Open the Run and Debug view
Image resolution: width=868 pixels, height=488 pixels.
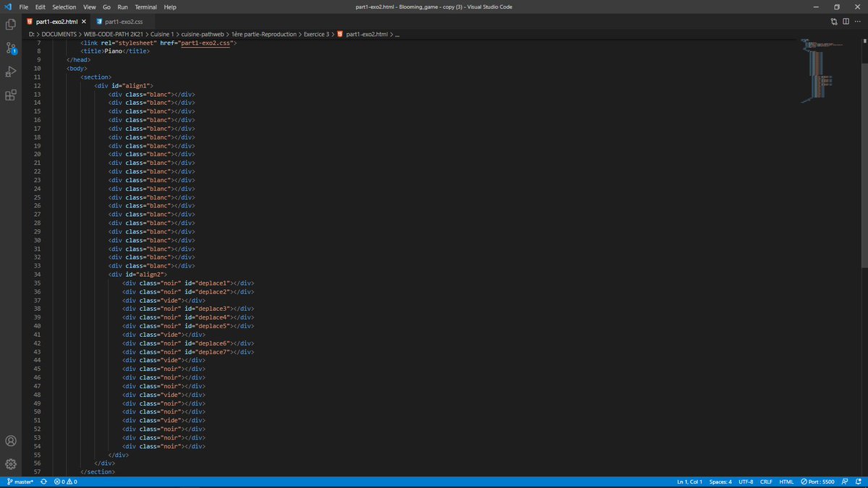[11, 72]
